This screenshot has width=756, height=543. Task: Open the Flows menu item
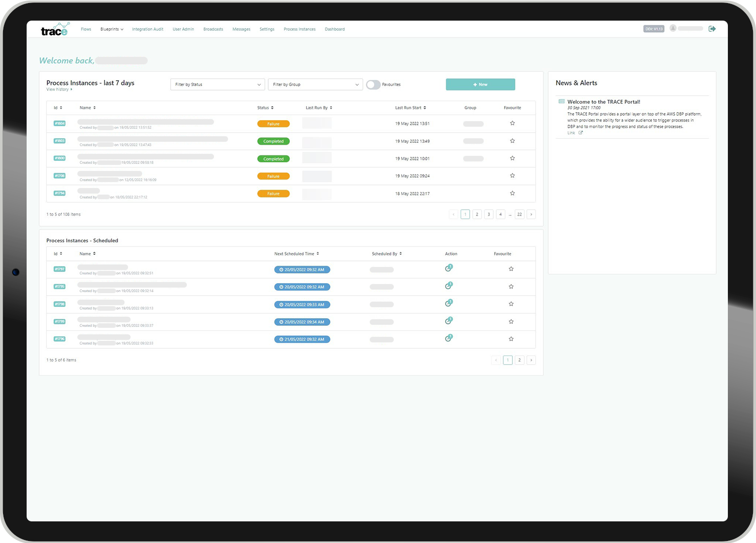tap(86, 29)
